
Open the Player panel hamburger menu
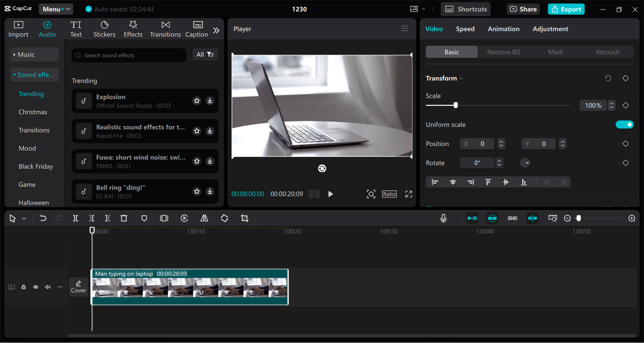pyautogui.click(x=405, y=29)
